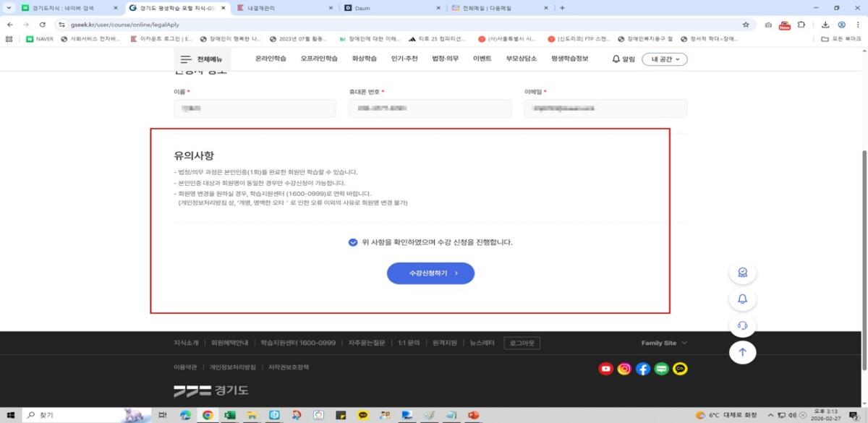Open the headset support floating icon
868x423 pixels.
click(x=742, y=325)
